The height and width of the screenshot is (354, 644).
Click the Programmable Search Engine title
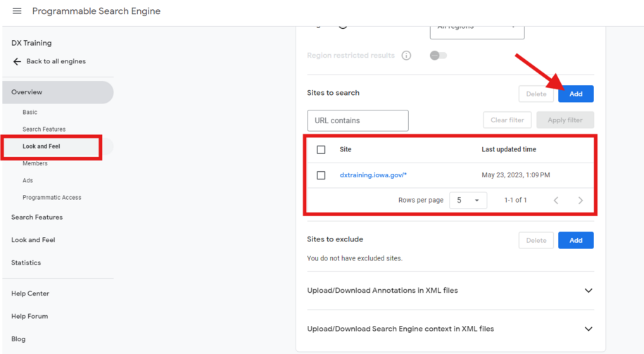(x=96, y=11)
